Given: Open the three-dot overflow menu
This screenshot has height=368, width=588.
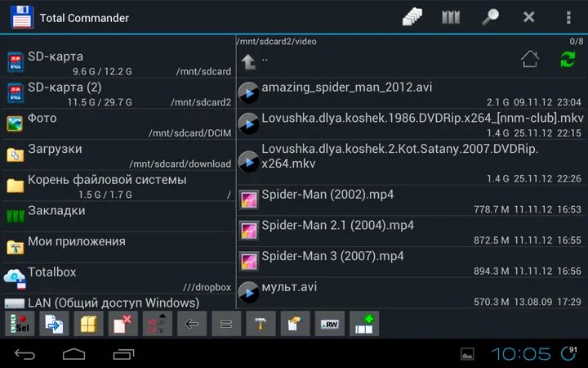Looking at the screenshot, I should [x=569, y=17].
